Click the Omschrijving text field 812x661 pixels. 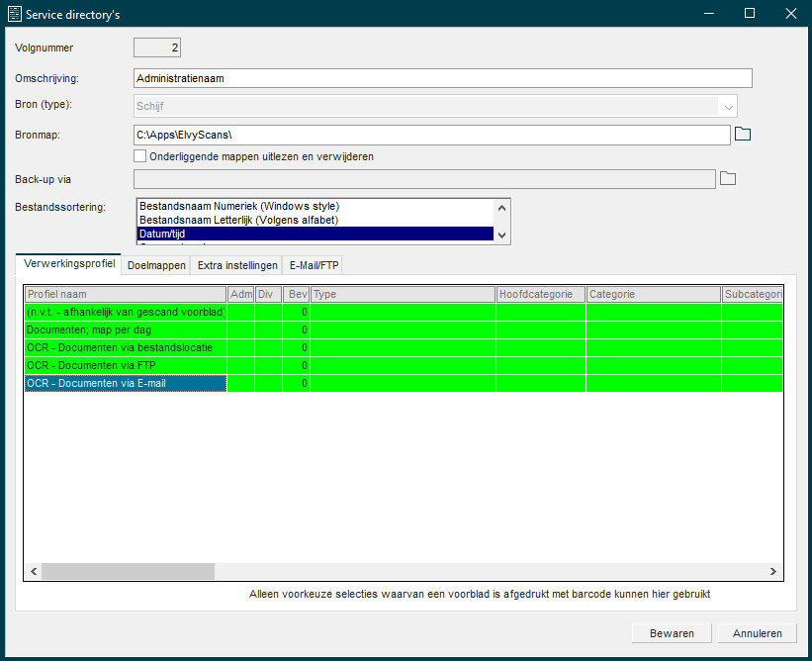pyautogui.click(x=442, y=78)
